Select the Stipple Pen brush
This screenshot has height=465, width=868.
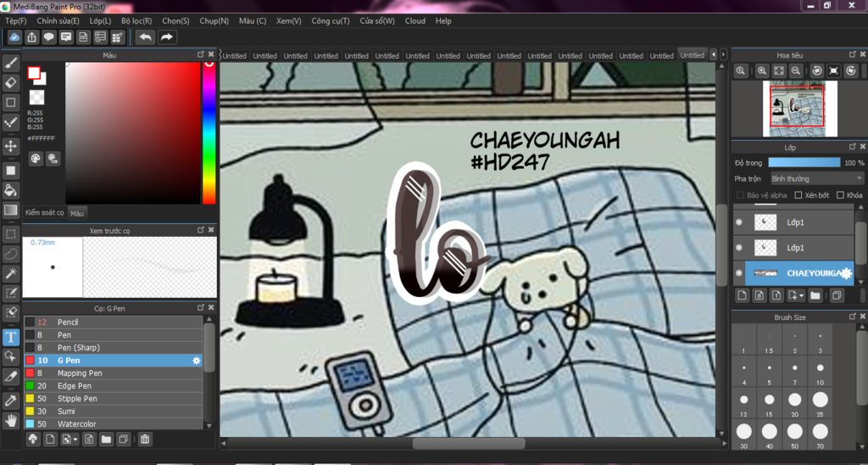114,399
